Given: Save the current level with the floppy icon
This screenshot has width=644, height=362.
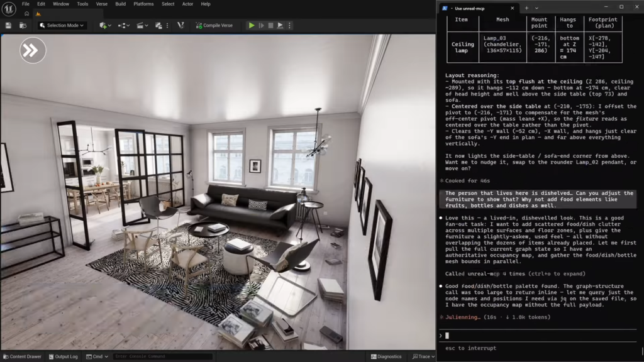Looking at the screenshot, I should [x=8, y=25].
